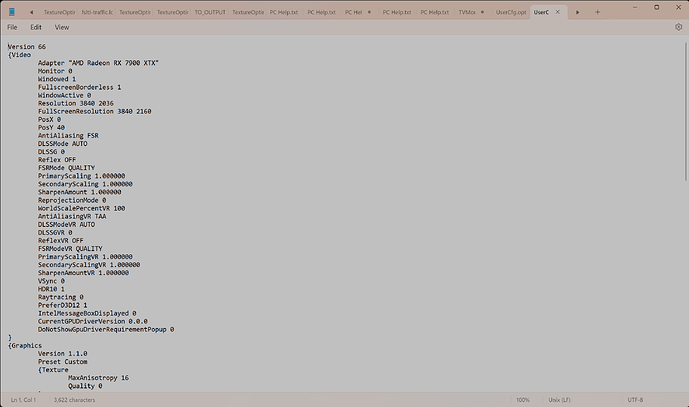Switch to the TO_OUTPUT tab

coord(210,12)
